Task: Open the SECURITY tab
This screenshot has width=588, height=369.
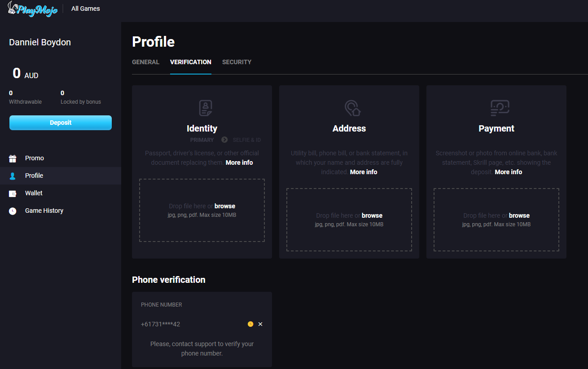Action: coord(237,62)
